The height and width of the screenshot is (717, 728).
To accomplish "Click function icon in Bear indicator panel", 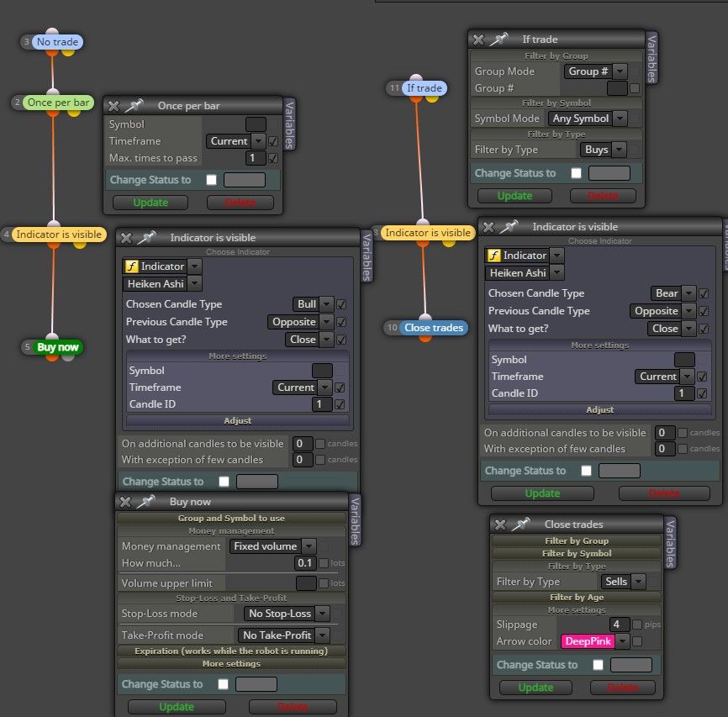I will tap(494, 256).
